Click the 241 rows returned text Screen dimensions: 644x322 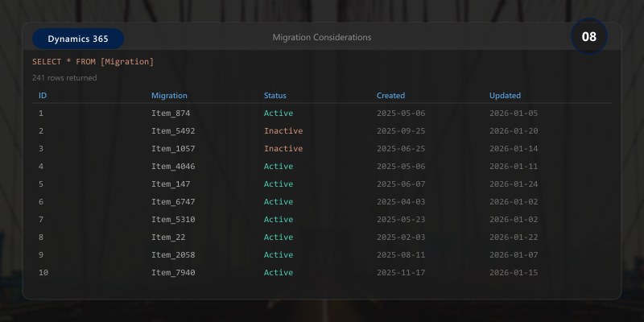pos(64,77)
